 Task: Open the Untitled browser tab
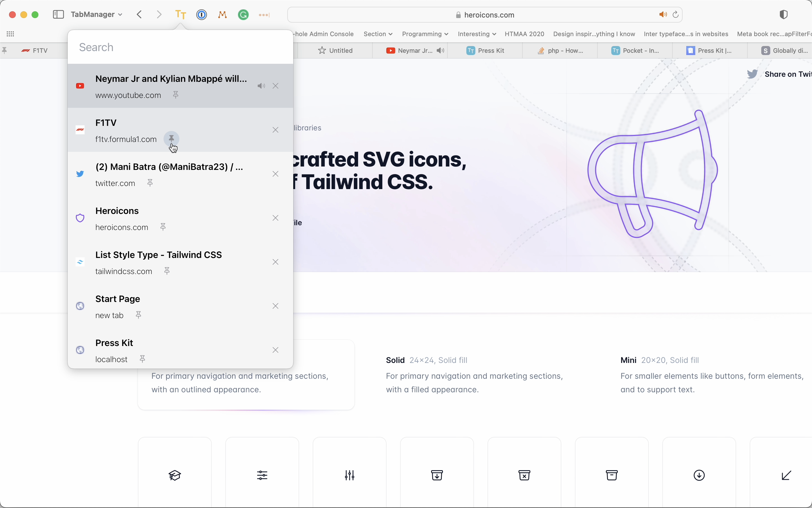[x=335, y=51]
